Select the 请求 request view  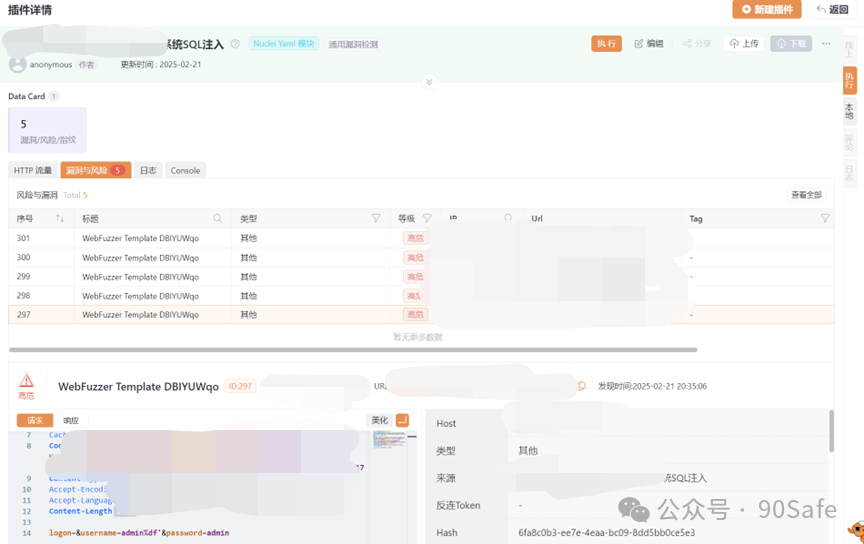click(x=35, y=421)
